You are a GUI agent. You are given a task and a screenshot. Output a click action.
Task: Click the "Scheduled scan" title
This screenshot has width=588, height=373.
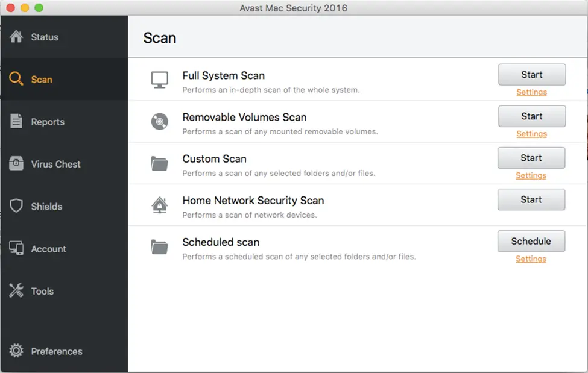tap(221, 242)
